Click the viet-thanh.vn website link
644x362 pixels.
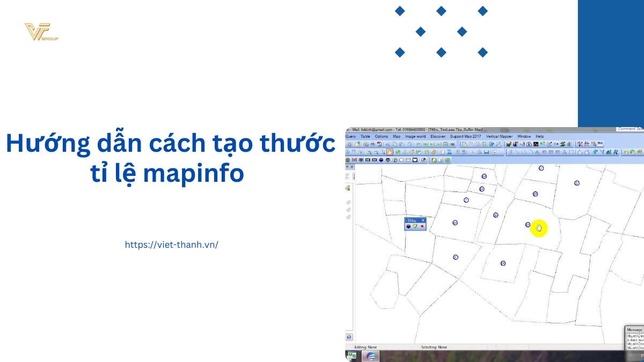(x=172, y=245)
